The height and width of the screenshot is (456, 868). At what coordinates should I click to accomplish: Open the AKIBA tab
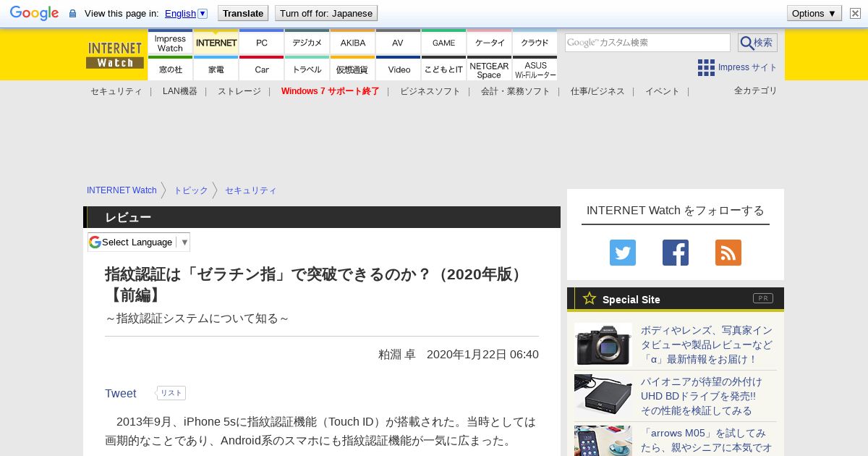[x=353, y=43]
